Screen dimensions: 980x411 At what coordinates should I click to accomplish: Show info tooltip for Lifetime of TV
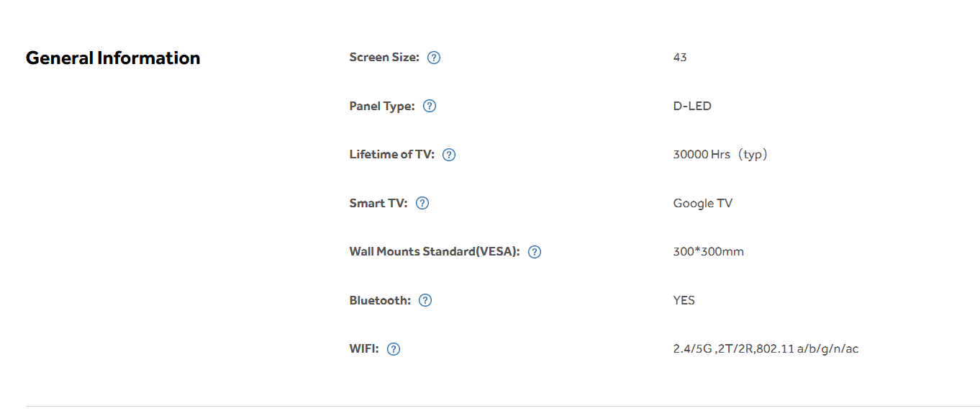tap(449, 155)
